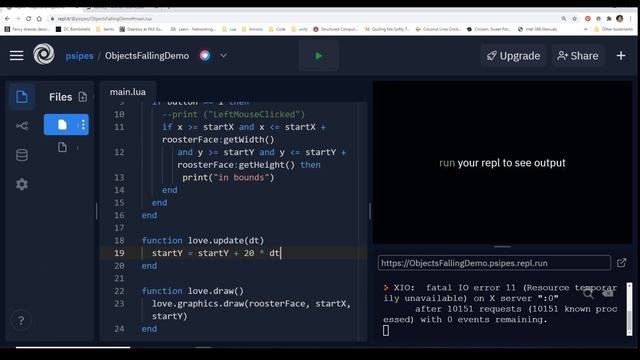Open the hamburger main menu

point(16,56)
